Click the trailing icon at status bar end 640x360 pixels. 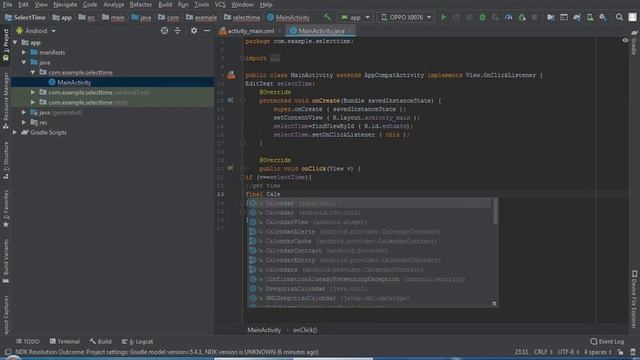coord(633,352)
